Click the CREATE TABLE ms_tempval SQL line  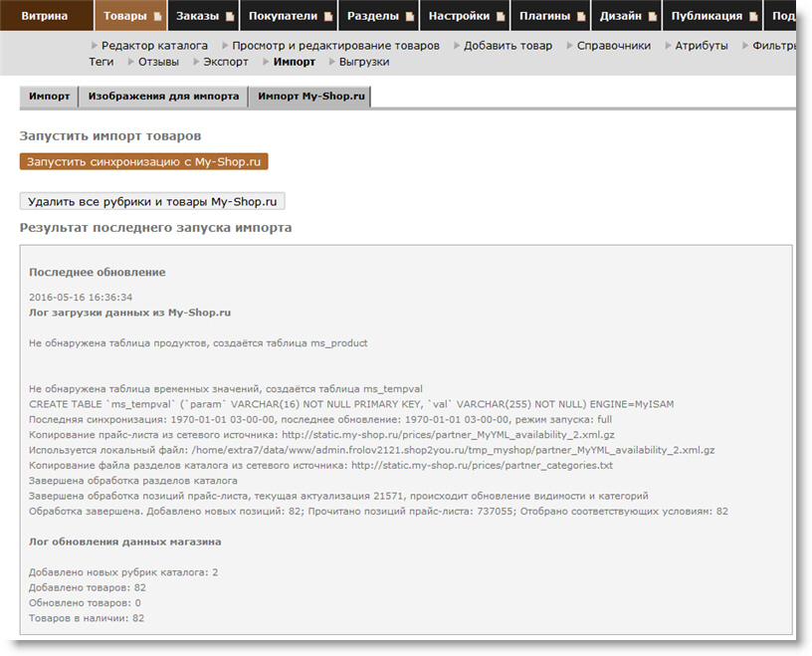pos(351,404)
